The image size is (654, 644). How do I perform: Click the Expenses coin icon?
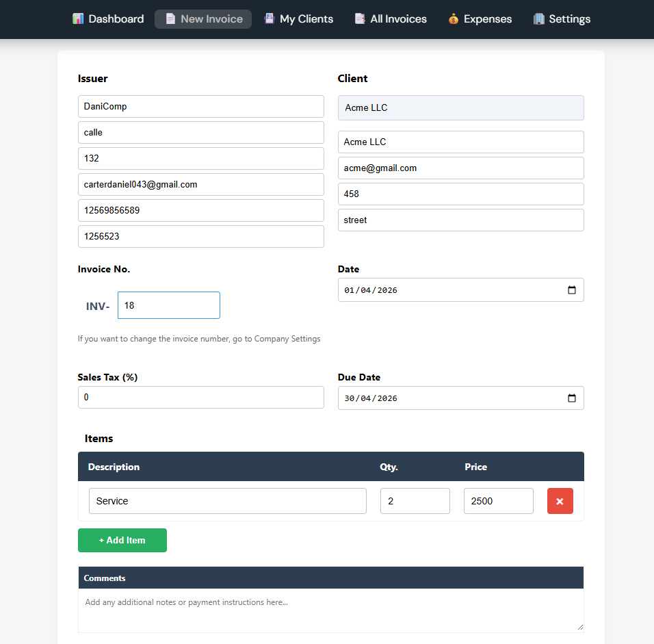coord(453,18)
